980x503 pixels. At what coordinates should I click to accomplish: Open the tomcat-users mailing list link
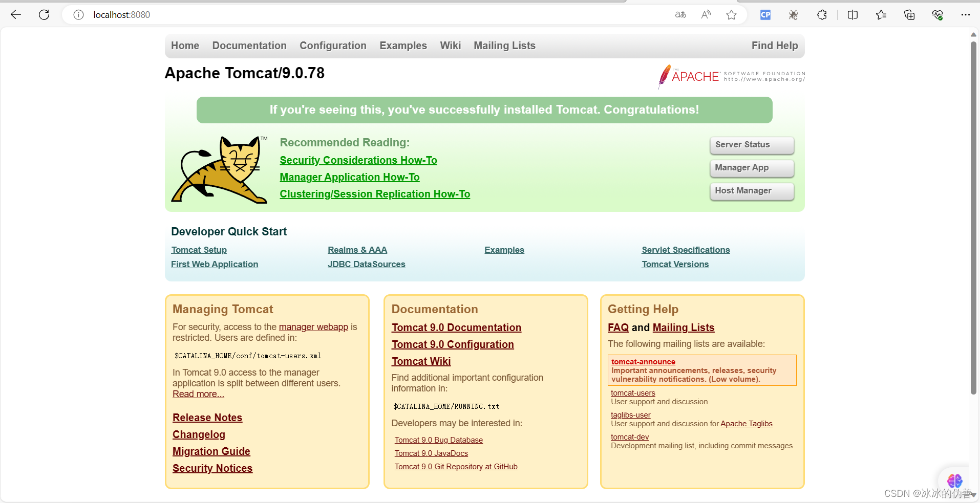(633, 393)
